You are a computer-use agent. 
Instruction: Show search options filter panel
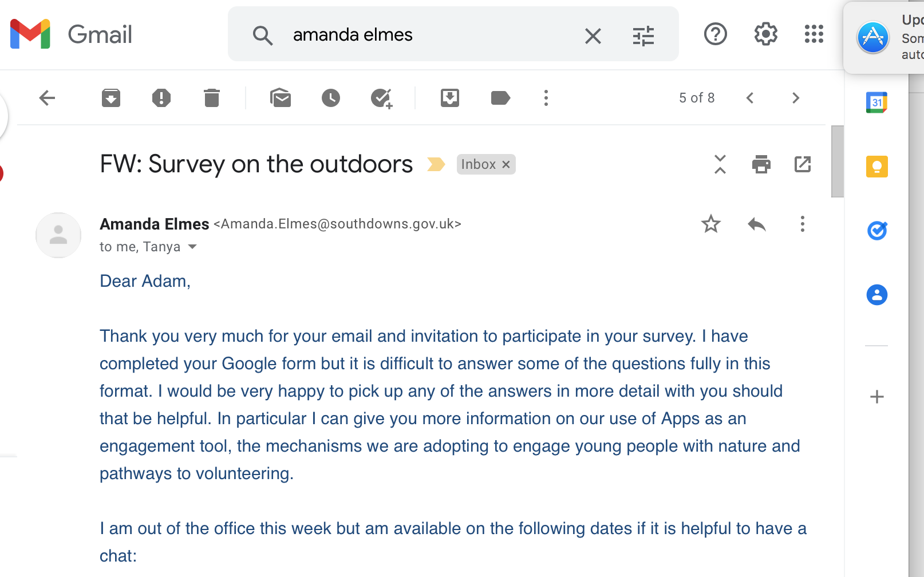[x=643, y=35]
